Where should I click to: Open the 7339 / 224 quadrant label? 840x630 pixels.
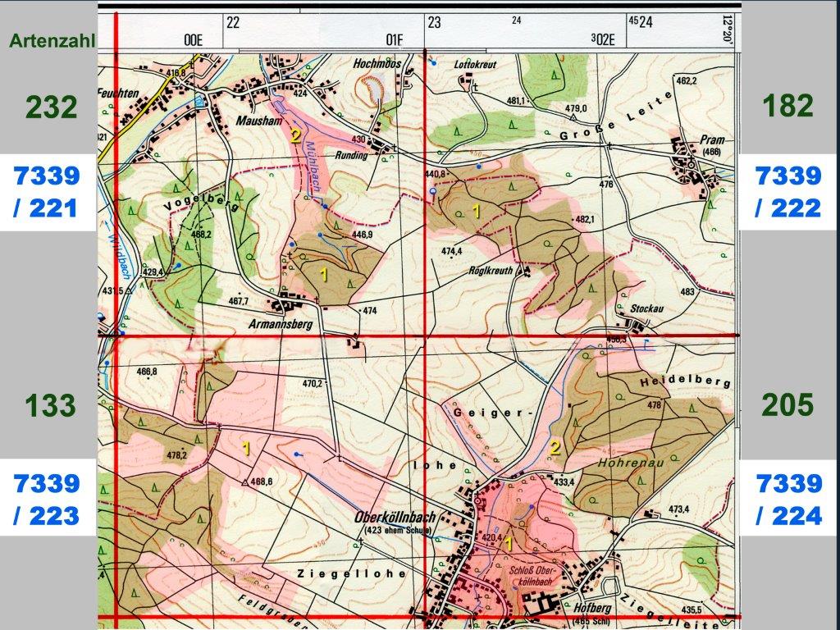[x=788, y=499]
